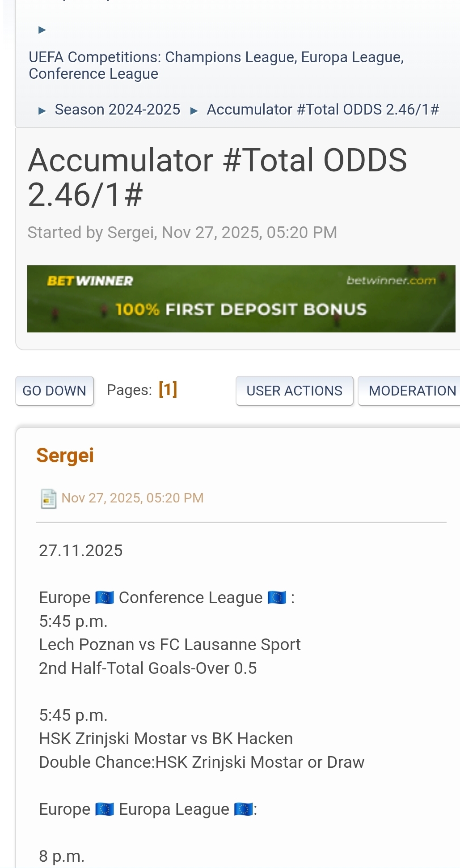Click the EU flag after Conference League
460x868 pixels.
(277, 598)
